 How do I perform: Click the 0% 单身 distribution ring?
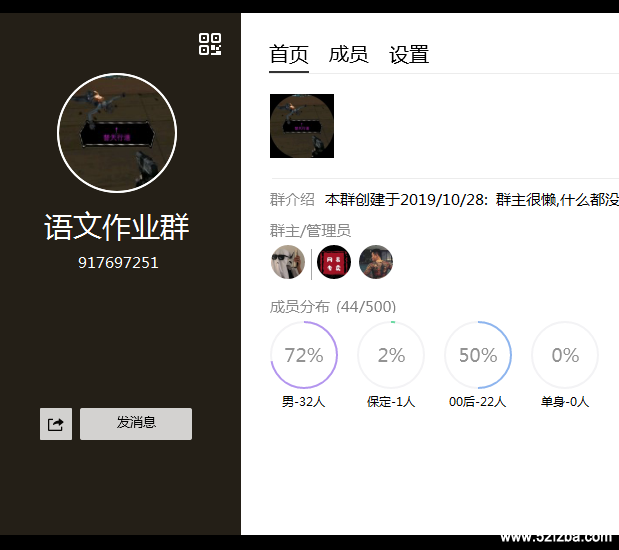point(565,355)
